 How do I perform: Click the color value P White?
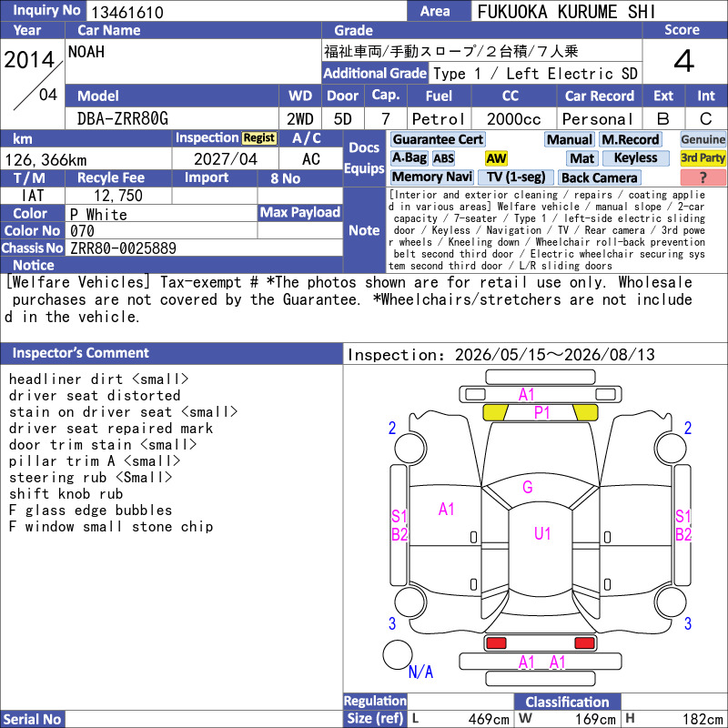98,215
